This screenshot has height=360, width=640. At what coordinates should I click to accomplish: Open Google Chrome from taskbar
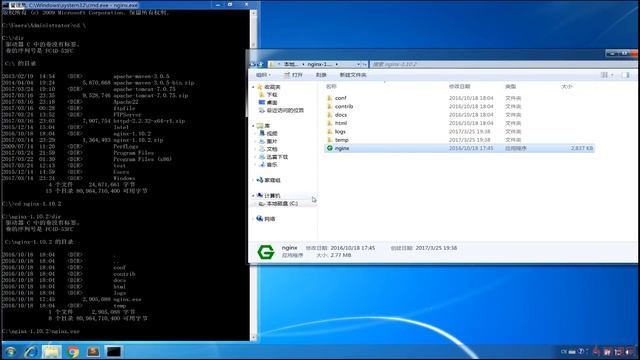73,351
